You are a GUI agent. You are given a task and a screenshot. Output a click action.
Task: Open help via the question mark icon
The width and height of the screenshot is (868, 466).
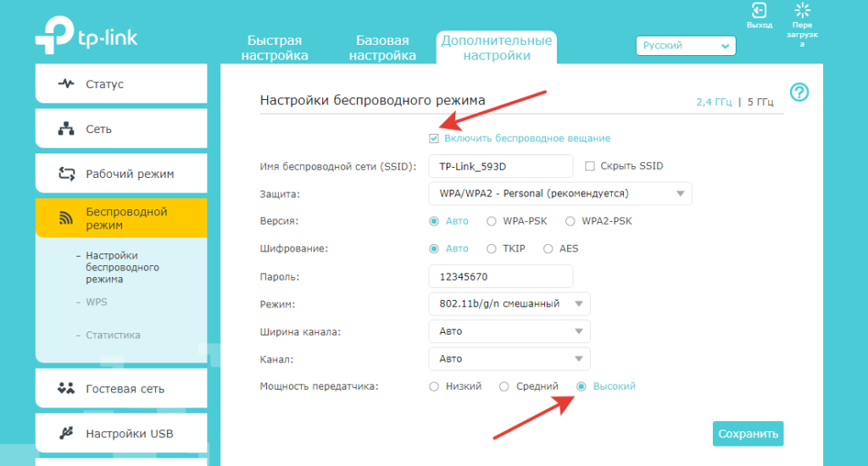pos(798,92)
